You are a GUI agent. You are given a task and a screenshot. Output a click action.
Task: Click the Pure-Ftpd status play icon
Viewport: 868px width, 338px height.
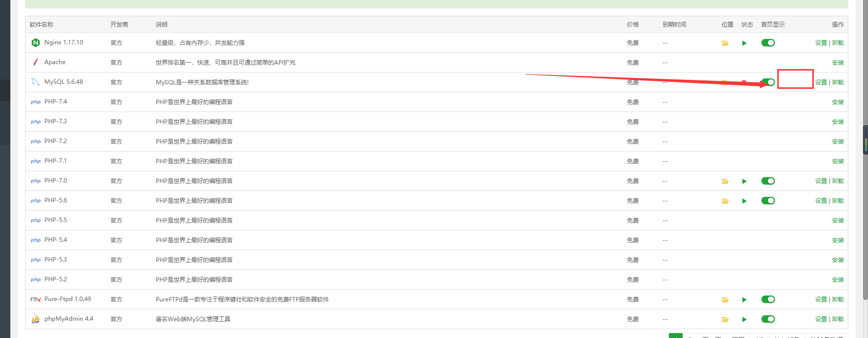[744, 300]
